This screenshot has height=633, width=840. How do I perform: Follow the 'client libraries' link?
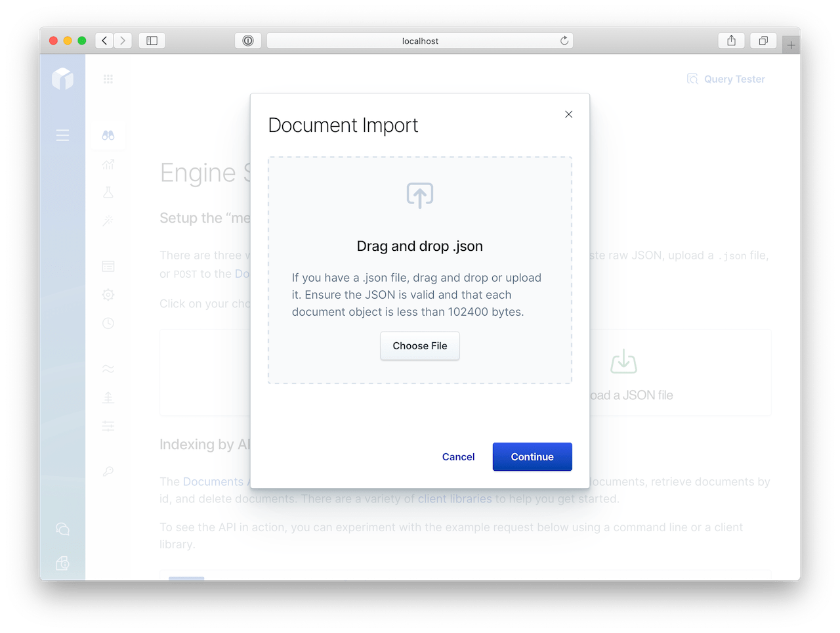[x=455, y=499]
